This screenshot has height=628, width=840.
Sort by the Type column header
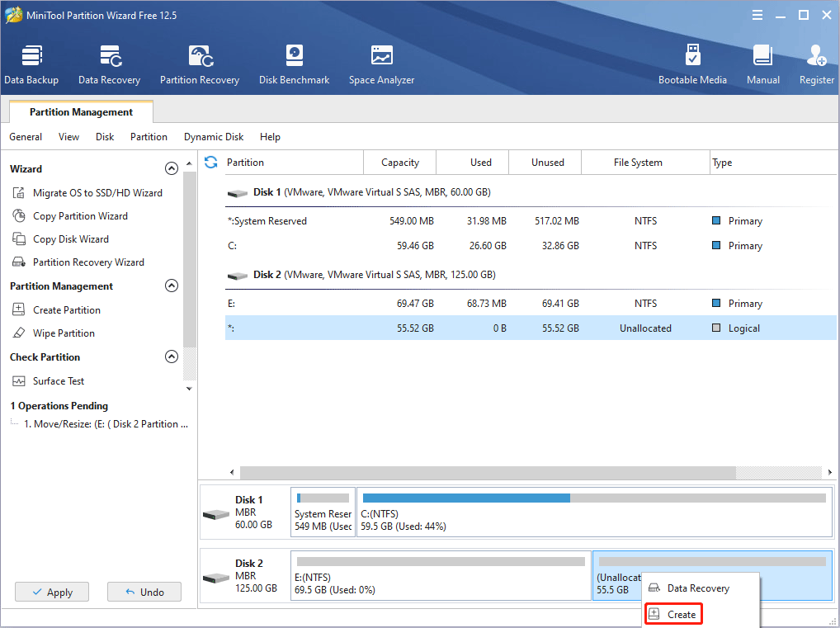click(x=773, y=163)
